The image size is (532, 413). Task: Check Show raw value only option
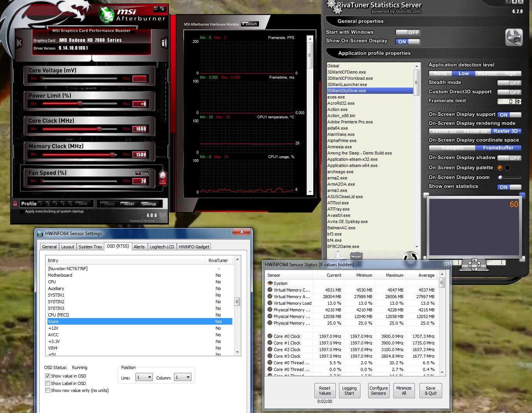click(47, 390)
